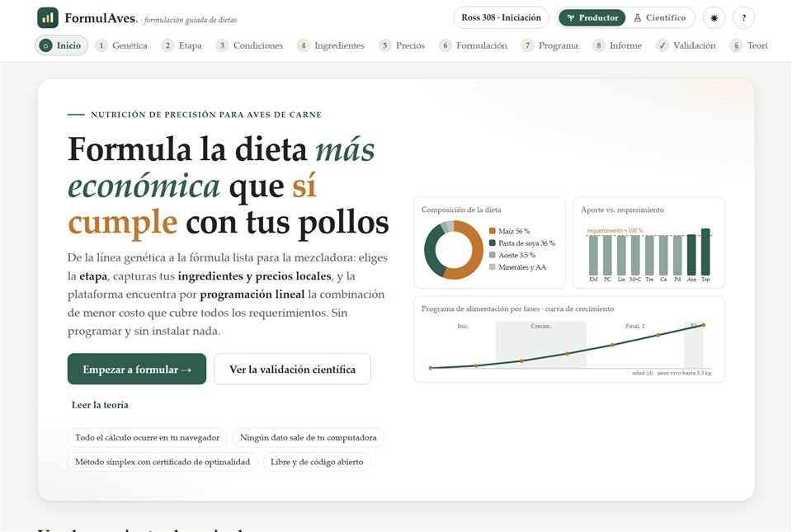
Task: Click the number 3 badge for Condiciones
Action: [222, 45]
